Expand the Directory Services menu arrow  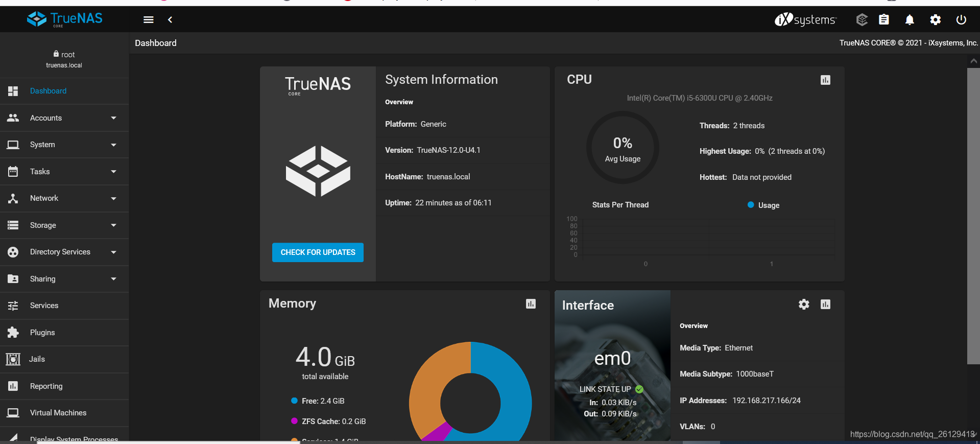pyautogui.click(x=113, y=252)
